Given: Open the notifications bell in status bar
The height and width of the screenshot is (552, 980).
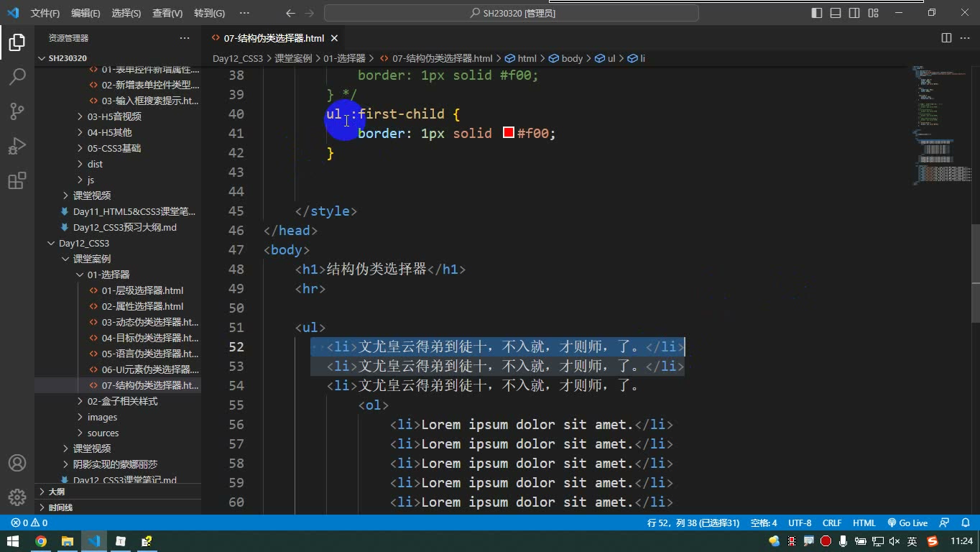Looking at the screenshot, I should 965,523.
